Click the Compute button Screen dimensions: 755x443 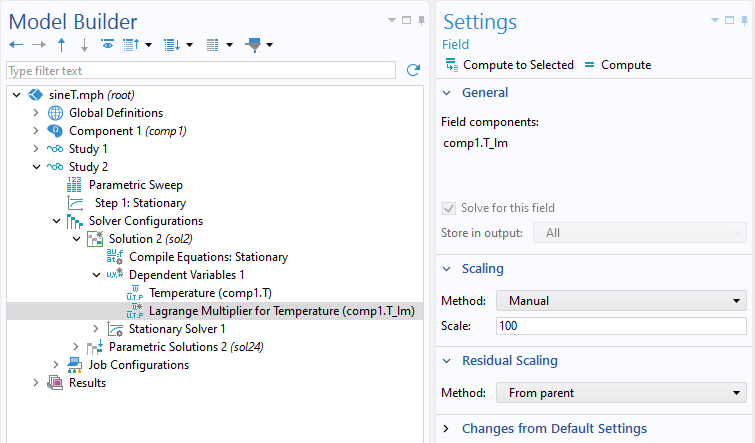tap(618, 65)
